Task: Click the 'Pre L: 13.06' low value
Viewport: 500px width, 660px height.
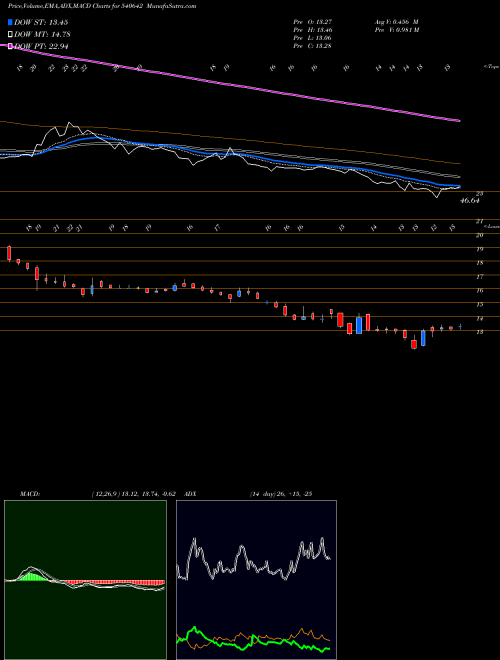Action: pyautogui.click(x=312, y=38)
